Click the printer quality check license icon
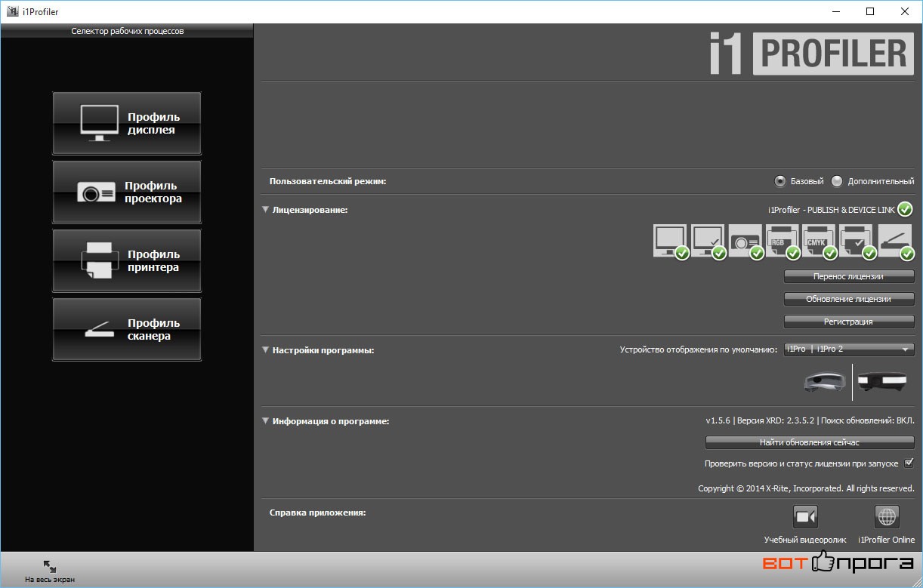 coord(857,242)
